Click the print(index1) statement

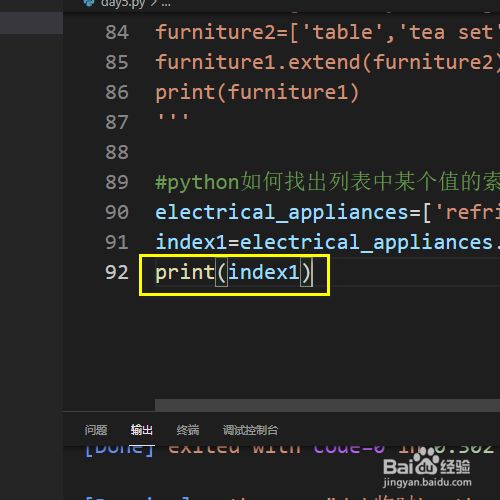(x=234, y=272)
